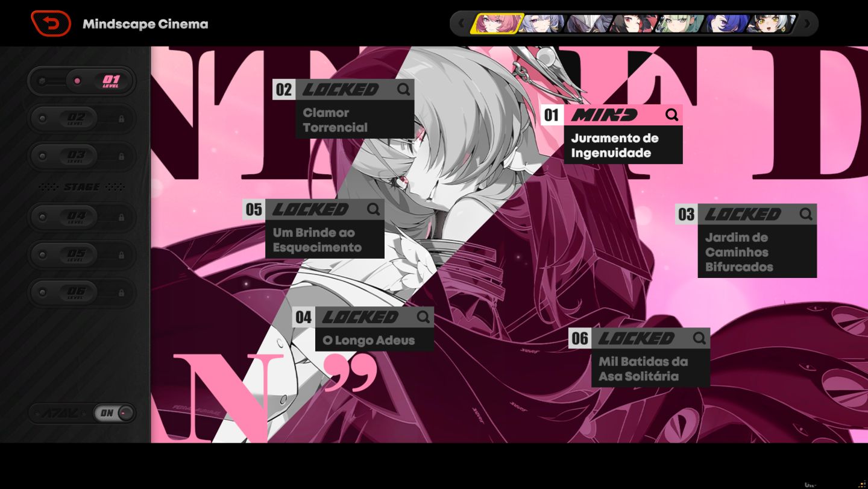The height and width of the screenshot is (489, 868).
Task: Toggle the locked 03 Level switch
Action: coord(82,156)
